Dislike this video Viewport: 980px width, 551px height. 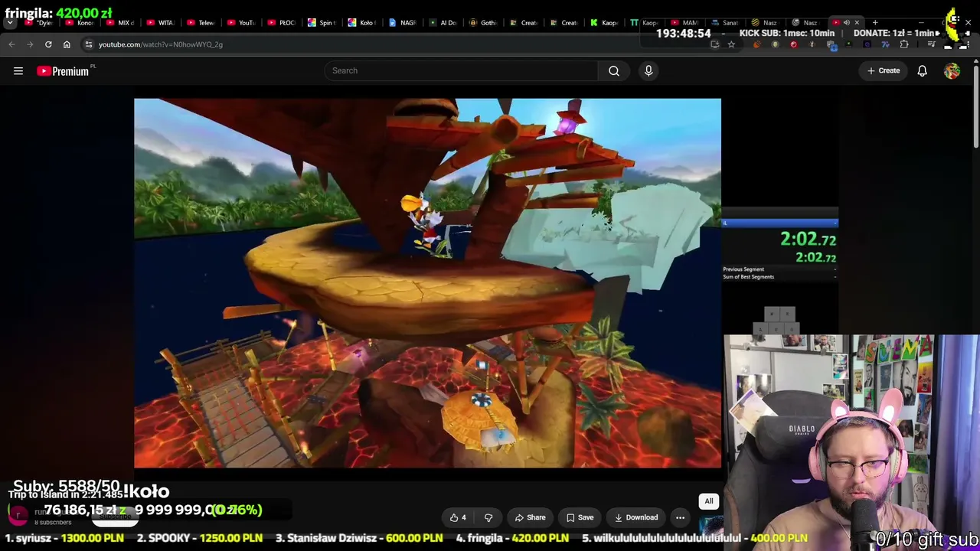[x=488, y=518]
